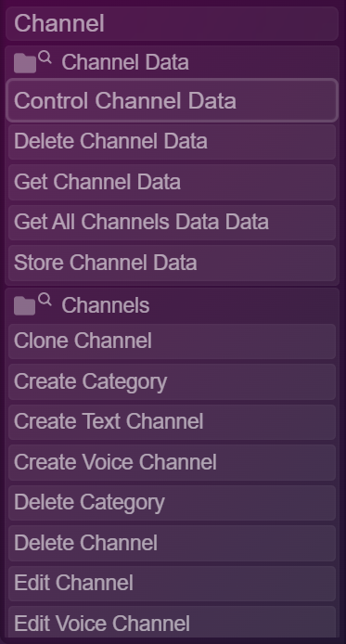
Task: Click the Channel search input field
Action: (172, 23)
